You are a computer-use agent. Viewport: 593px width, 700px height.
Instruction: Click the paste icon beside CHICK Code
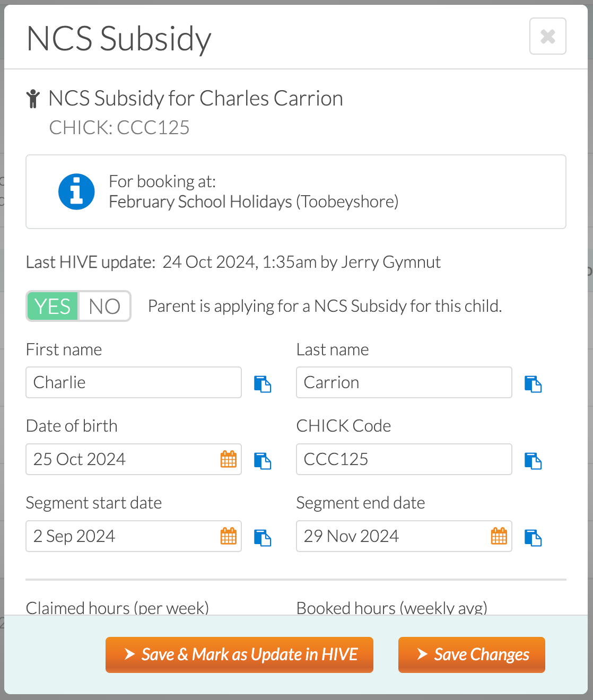coord(533,460)
